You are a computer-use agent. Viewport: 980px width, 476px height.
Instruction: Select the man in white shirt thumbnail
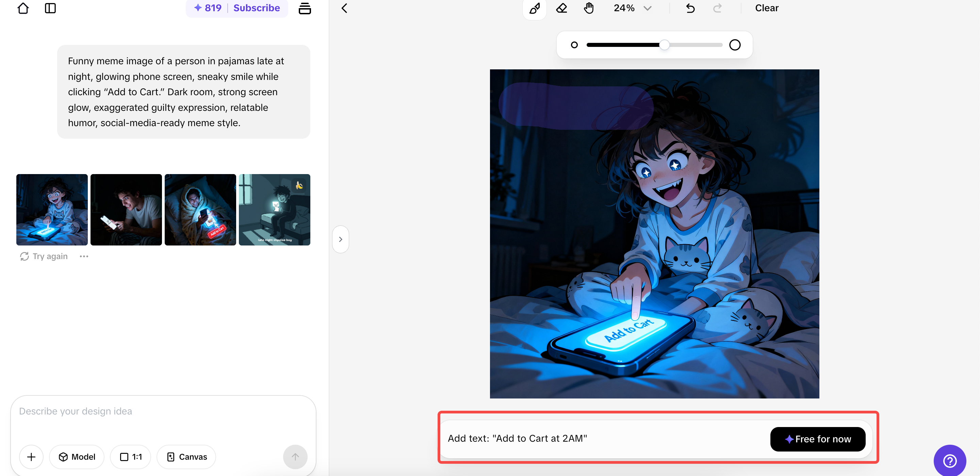coord(126,209)
